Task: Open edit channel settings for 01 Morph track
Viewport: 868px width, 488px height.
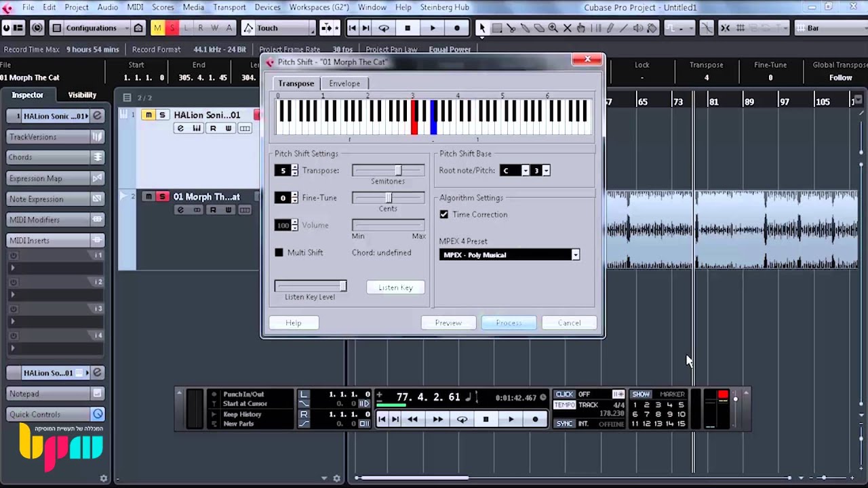Action: pos(180,209)
